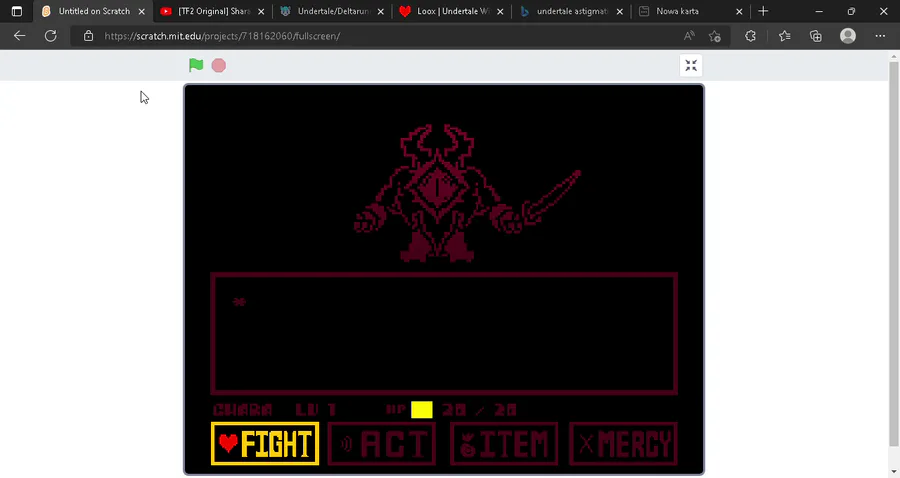Click the page vertical scrollbar
Image resolution: width=900 pixels, height=478 pixels.
[x=894, y=252]
